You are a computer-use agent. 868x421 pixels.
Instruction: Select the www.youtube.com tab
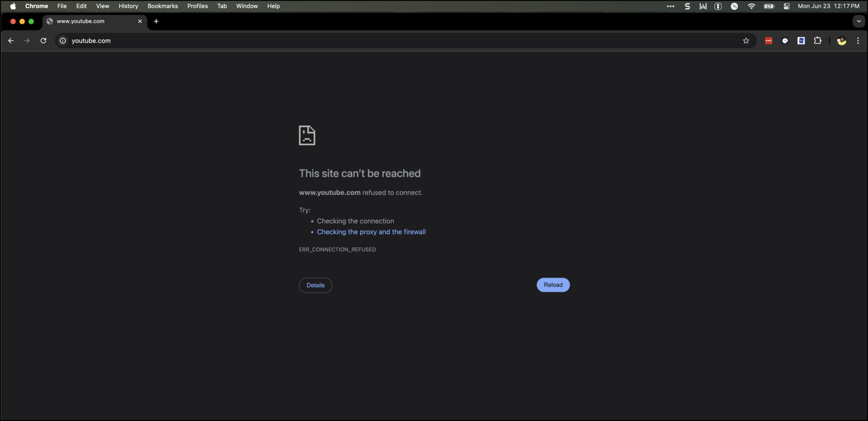[x=90, y=21]
